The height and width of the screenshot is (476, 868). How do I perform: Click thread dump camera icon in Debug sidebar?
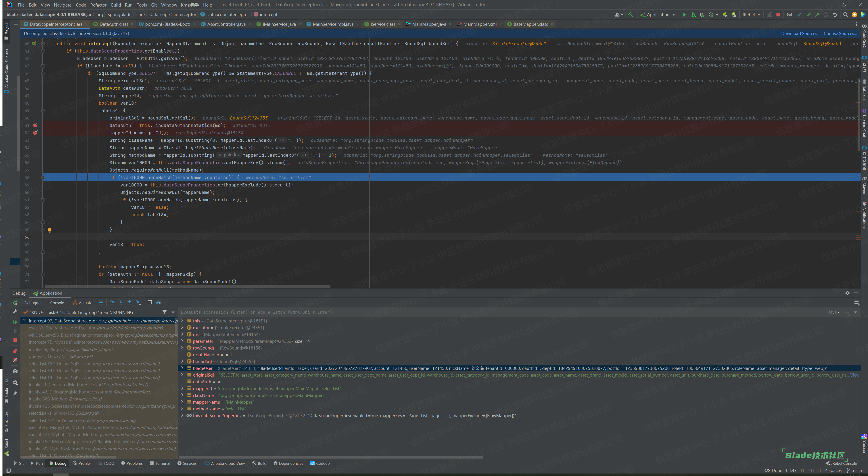[x=15, y=371]
